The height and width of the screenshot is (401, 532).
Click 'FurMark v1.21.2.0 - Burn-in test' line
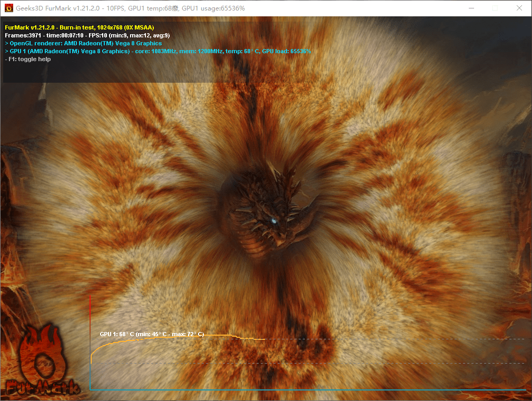[80, 27]
